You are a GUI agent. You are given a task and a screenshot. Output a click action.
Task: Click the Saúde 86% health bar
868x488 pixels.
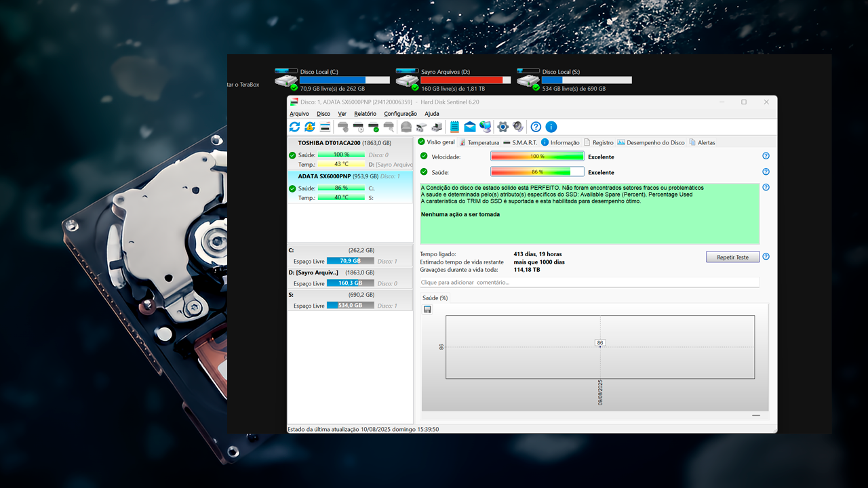[x=536, y=172]
